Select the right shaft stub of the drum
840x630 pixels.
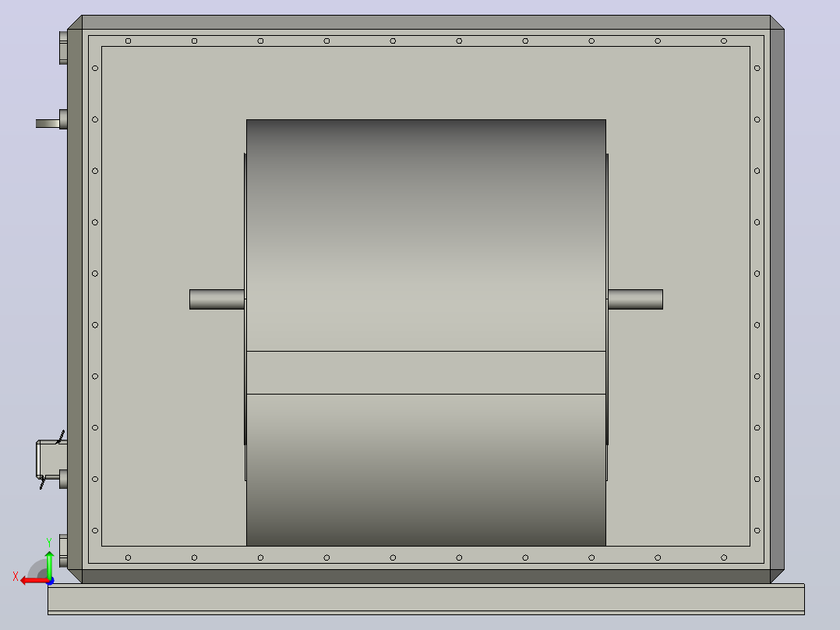coord(635,299)
